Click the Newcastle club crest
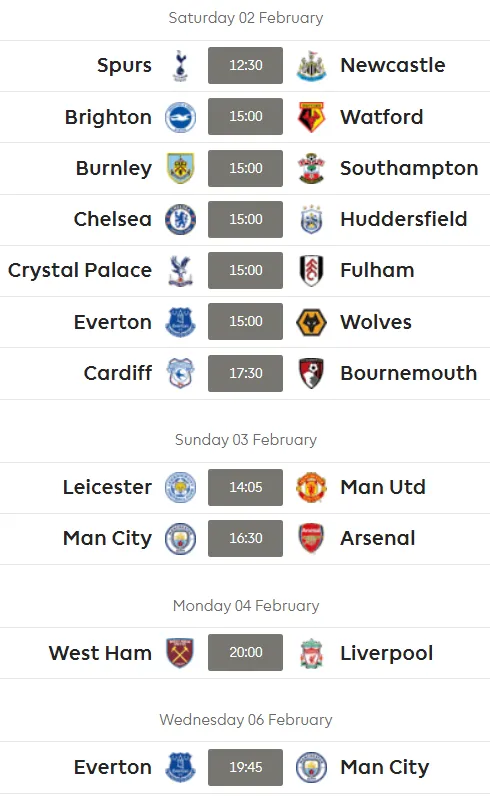Viewport: 490px width, 796px height. (311, 65)
